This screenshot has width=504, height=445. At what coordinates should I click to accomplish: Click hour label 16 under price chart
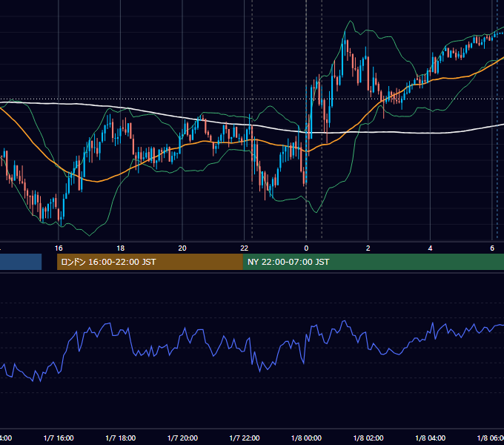click(x=59, y=248)
